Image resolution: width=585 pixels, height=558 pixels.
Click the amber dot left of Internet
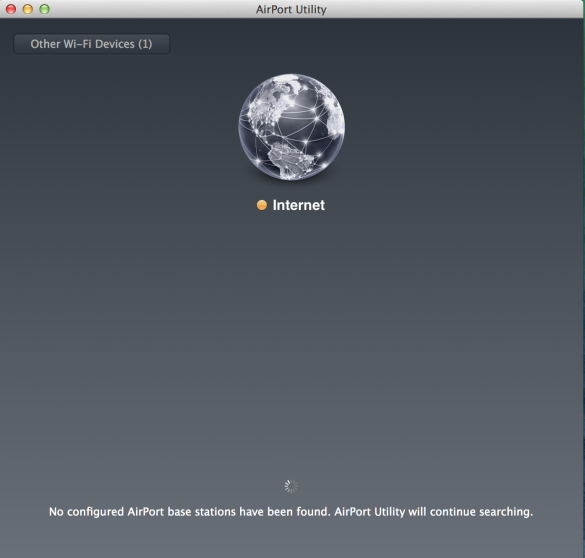click(262, 205)
